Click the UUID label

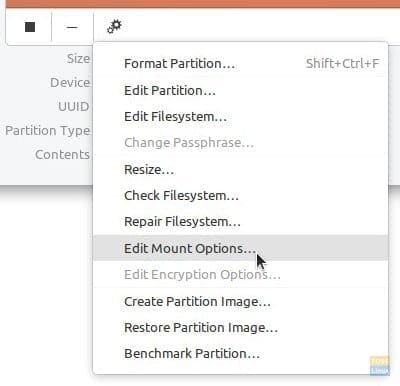74,107
